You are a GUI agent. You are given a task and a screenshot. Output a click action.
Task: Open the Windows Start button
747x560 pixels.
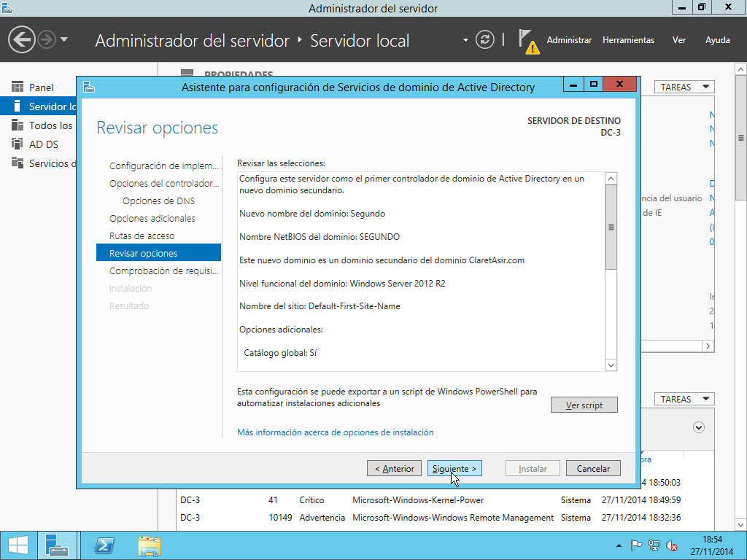(18, 545)
